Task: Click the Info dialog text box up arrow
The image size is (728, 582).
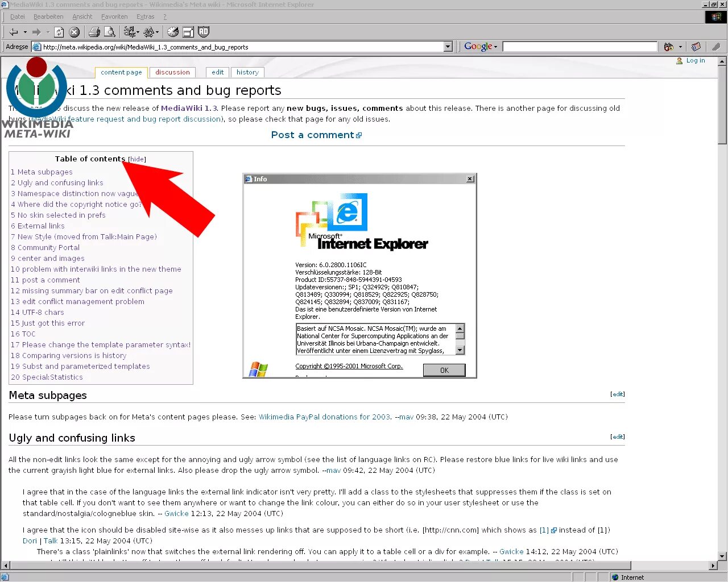Action: [x=460, y=328]
